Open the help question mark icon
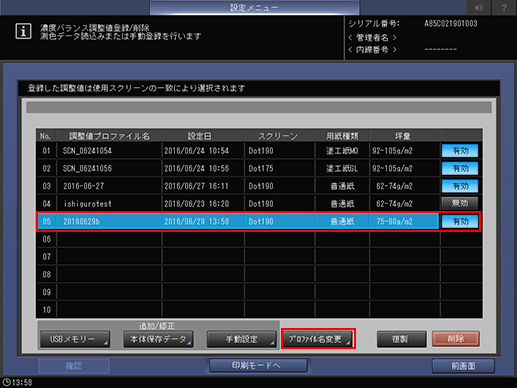 504,8
